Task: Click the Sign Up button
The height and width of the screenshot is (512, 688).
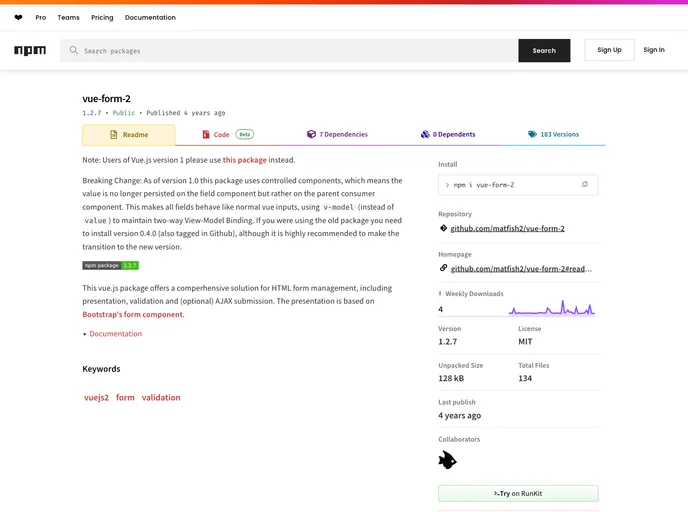Action: tap(609, 50)
